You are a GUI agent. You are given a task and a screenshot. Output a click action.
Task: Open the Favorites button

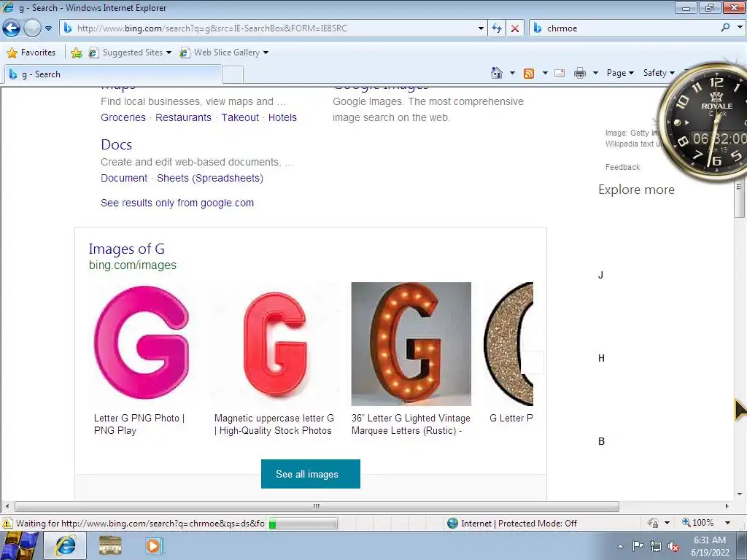(31, 52)
